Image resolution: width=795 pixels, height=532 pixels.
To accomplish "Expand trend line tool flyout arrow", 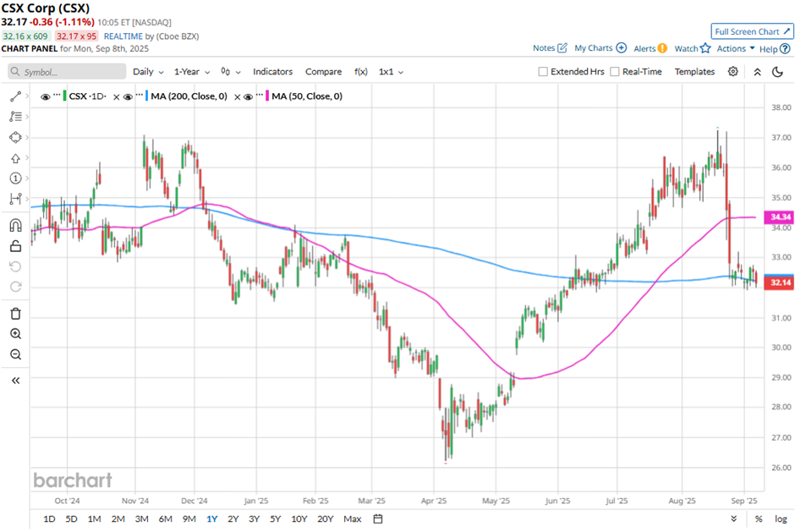I will (x=27, y=96).
